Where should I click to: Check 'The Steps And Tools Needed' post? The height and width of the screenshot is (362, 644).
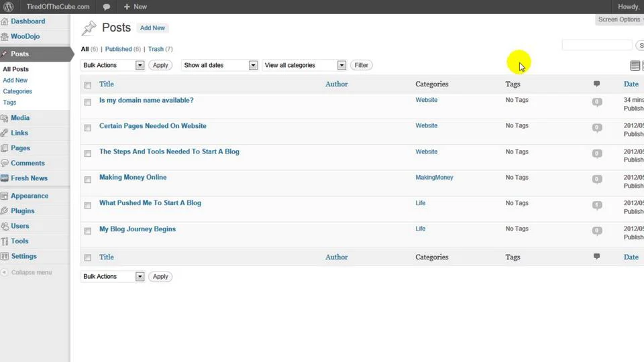coord(87,154)
